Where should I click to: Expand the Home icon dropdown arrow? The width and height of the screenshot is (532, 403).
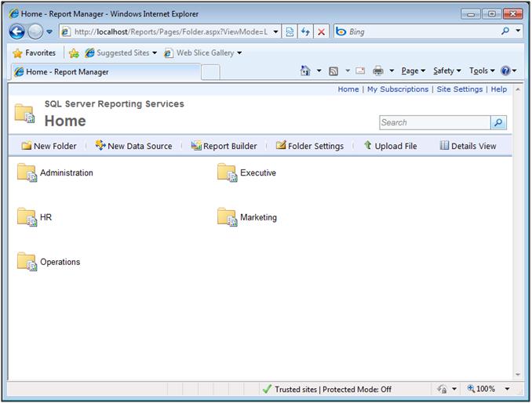[x=319, y=71]
